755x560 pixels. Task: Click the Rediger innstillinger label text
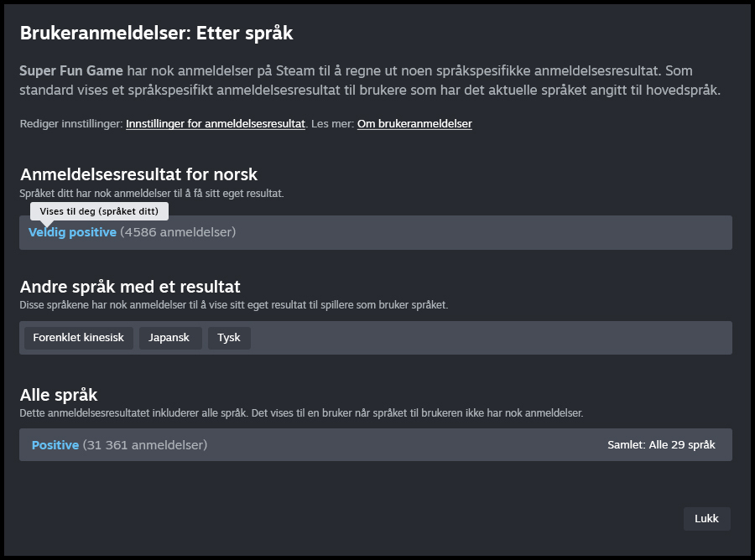pos(71,124)
